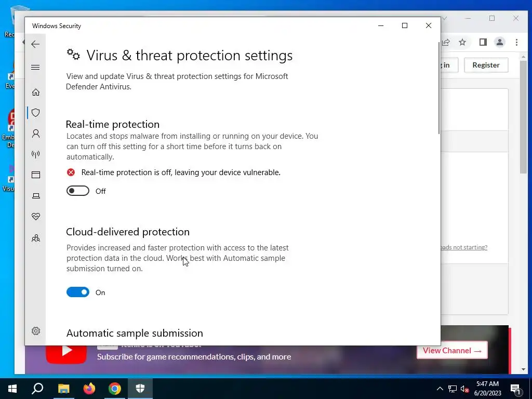Viewport: 532px width, 399px height.
Task: Toggle Chrome's side panel icon
Action: tap(483, 42)
